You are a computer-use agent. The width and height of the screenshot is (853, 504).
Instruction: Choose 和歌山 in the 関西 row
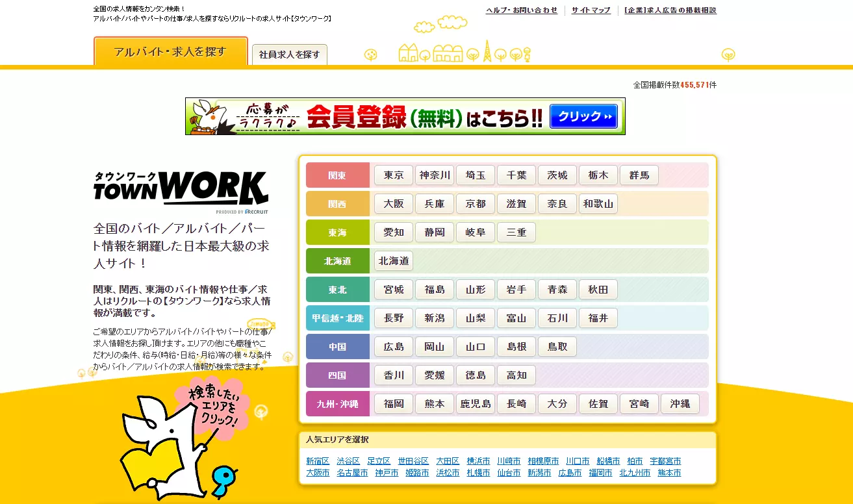[x=598, y=204]
